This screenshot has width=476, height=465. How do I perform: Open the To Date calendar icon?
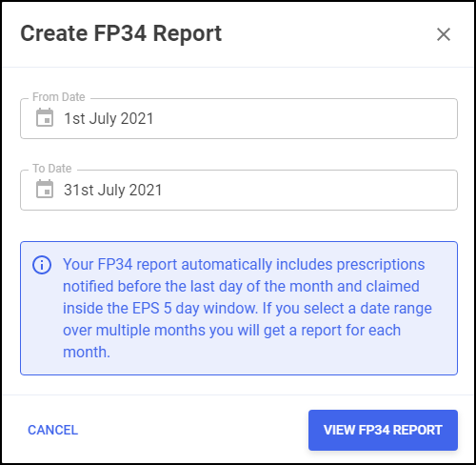click(x=45, y=189)
